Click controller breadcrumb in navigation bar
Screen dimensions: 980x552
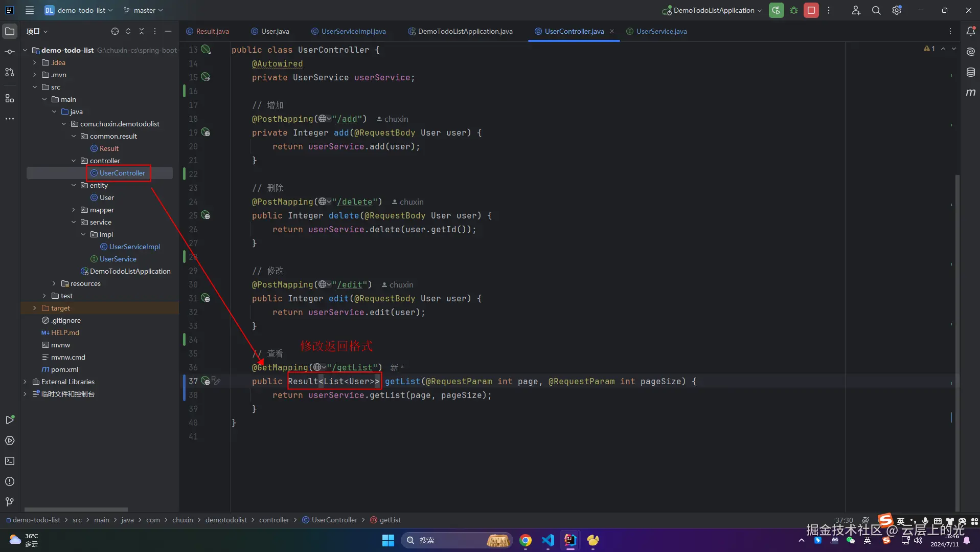[x=274, y=520]
